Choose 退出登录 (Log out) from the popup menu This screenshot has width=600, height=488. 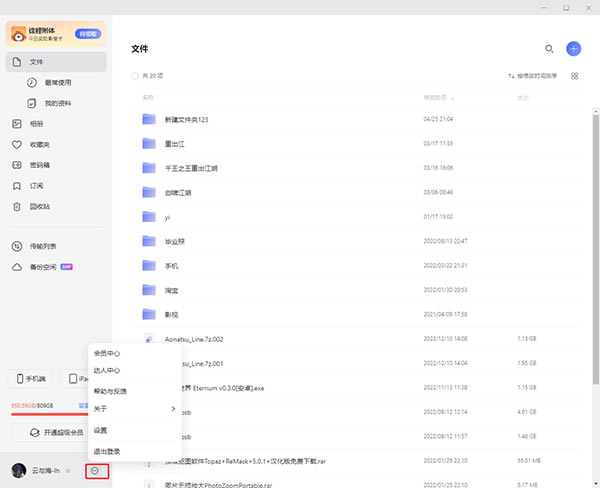click(x=107, y=452)
